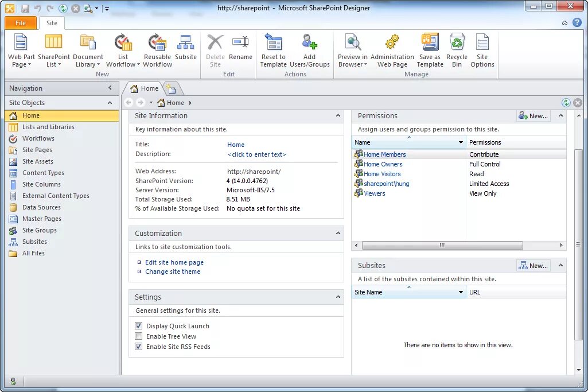Open Lists and Libraries in navigation
The height and width of the screenshot is (392, 588).
click(x=62, y=127)
